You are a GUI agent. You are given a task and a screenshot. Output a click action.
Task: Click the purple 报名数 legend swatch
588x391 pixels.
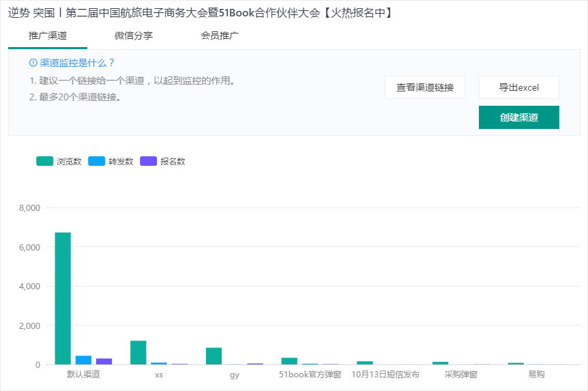pos(148,161)
